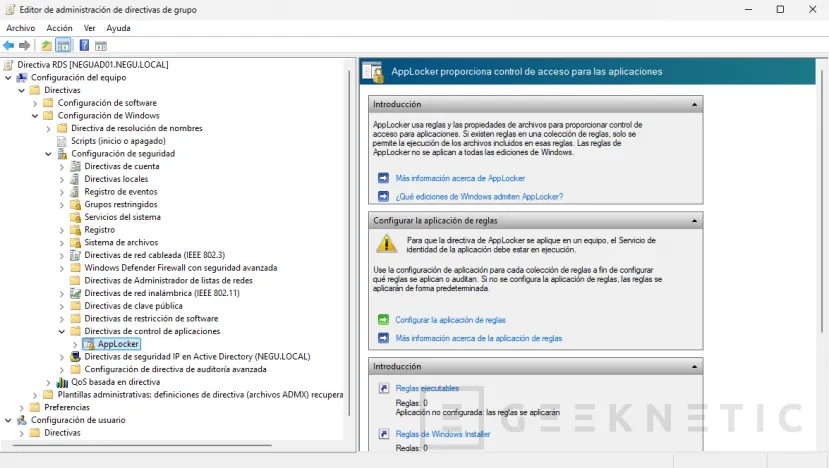Collapse the first Introducción section
The image size is (829, 468).
tap(694, 105)
